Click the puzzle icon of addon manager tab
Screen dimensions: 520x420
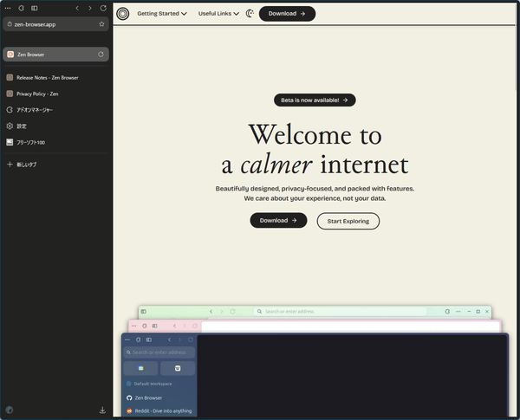(10, 110)
